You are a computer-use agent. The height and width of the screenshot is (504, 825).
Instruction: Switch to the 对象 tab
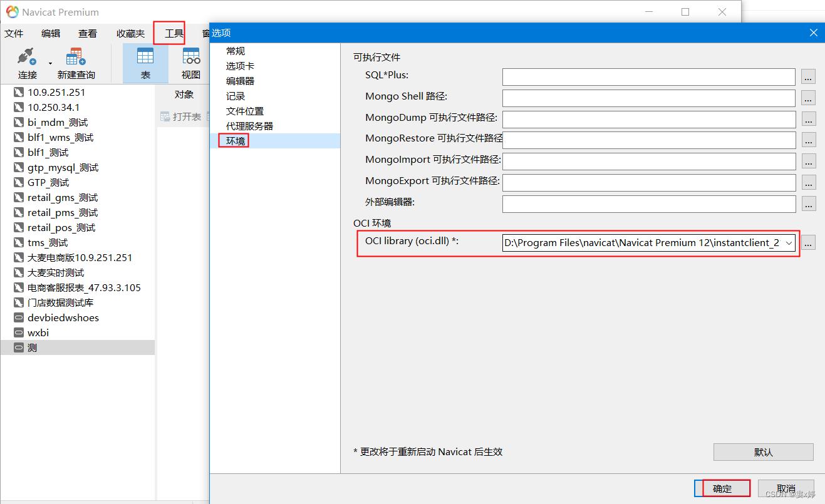[x=184, y=95]
